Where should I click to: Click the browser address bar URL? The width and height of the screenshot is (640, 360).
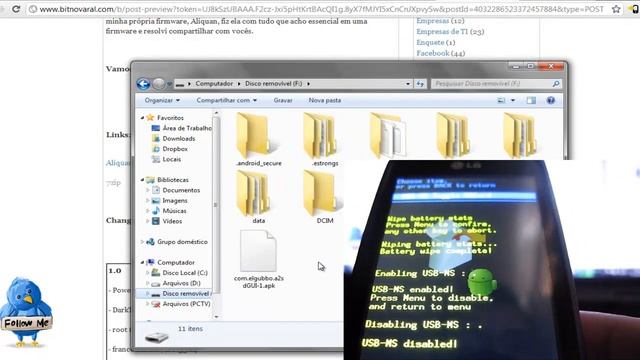321,9
